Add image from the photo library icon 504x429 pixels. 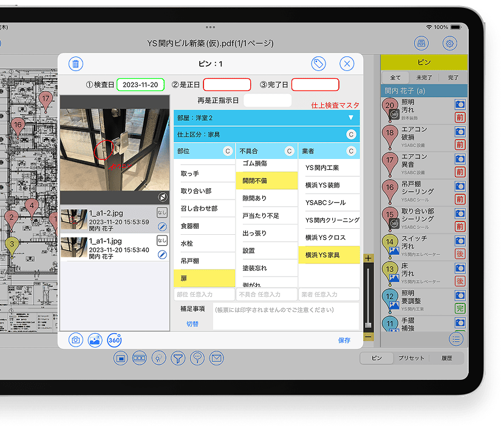pyautogui.click(x=95, y=340)
